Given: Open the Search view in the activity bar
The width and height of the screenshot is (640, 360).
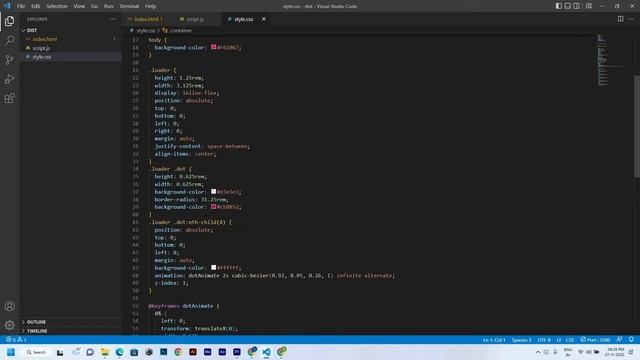Looking at the screenshot, I should [x=9, y=40].
